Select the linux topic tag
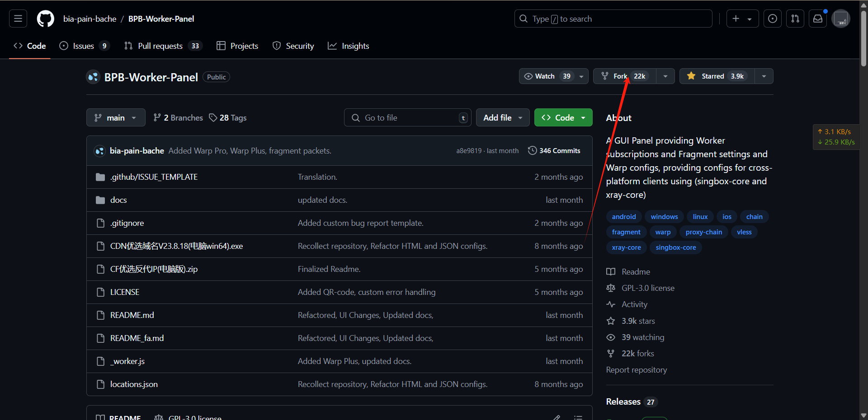 (700, 217)
